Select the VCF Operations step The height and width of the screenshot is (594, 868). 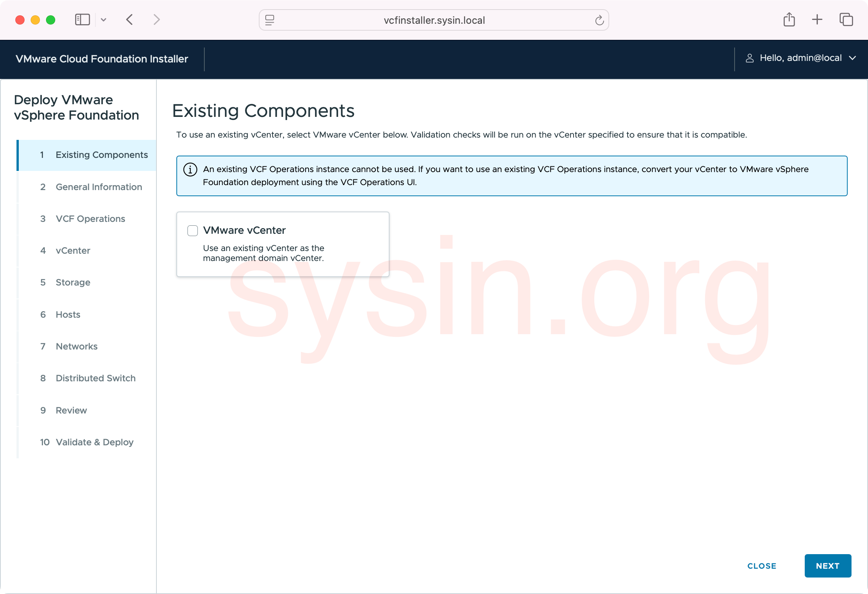coord(90,219)
